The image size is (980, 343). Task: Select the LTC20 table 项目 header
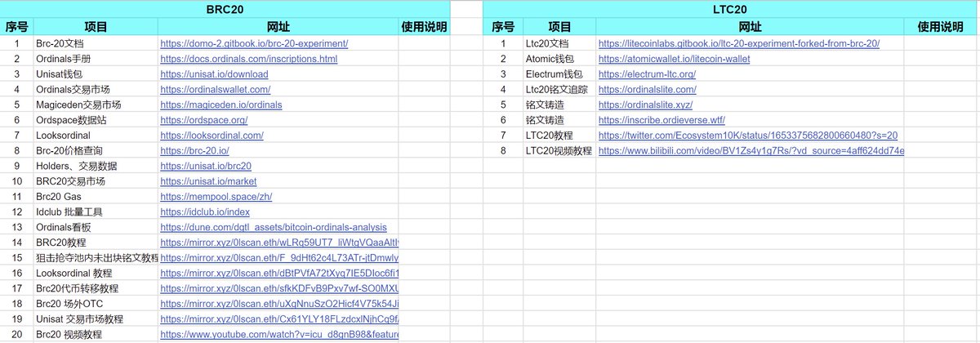coord(559,27)
